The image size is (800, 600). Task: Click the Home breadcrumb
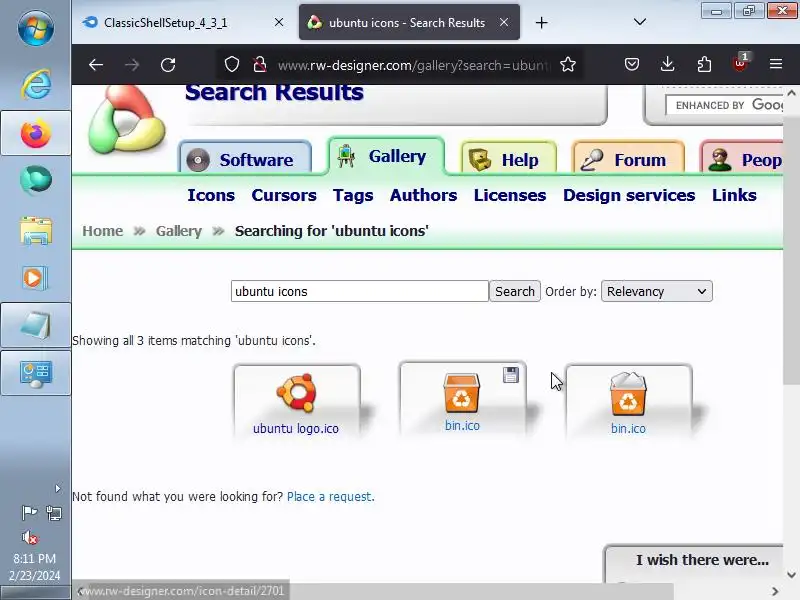coord(103,231)
